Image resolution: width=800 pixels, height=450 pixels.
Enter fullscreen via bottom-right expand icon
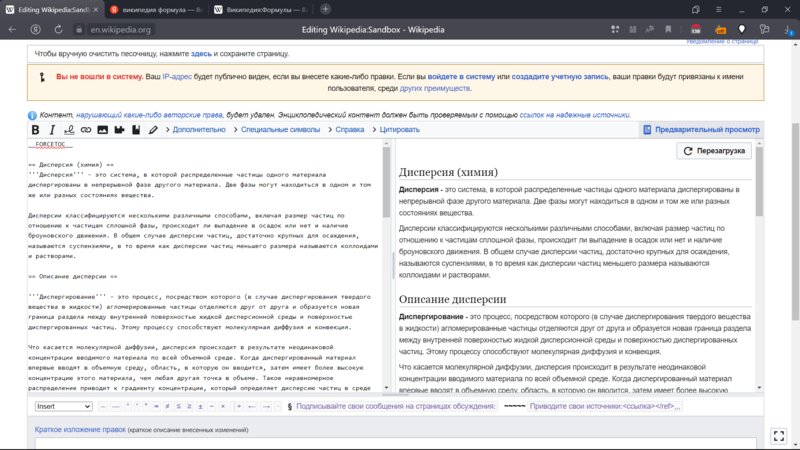779,436
